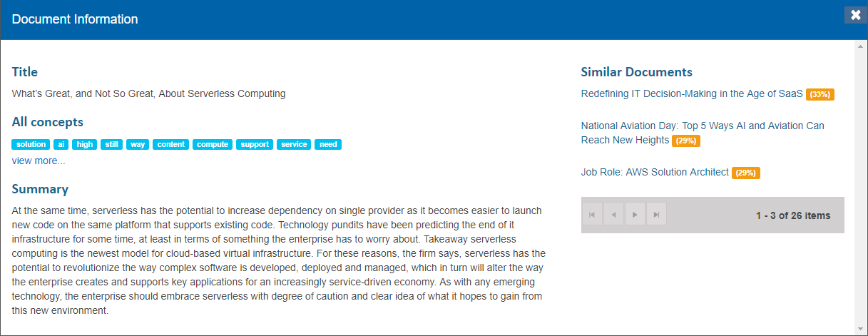
Task: Select the still concept tag
Action: (111, 144)
